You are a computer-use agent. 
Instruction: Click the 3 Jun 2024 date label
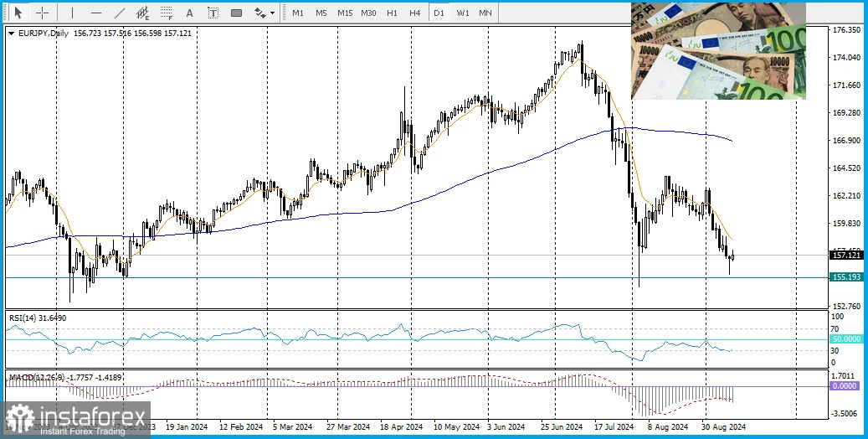(x=506, y=427)
